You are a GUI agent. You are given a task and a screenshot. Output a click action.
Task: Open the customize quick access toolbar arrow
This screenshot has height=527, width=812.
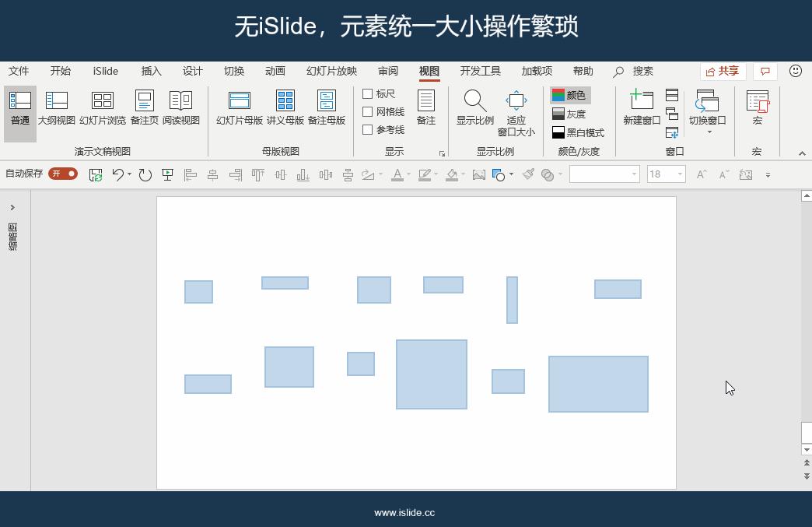768,175
